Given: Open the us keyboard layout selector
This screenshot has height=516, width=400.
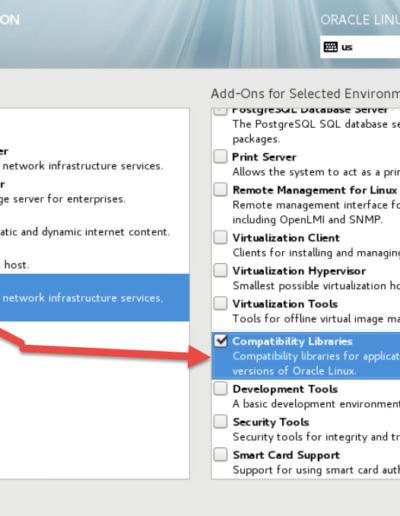Looking at the screenshot, I should (x=360, y=47).
